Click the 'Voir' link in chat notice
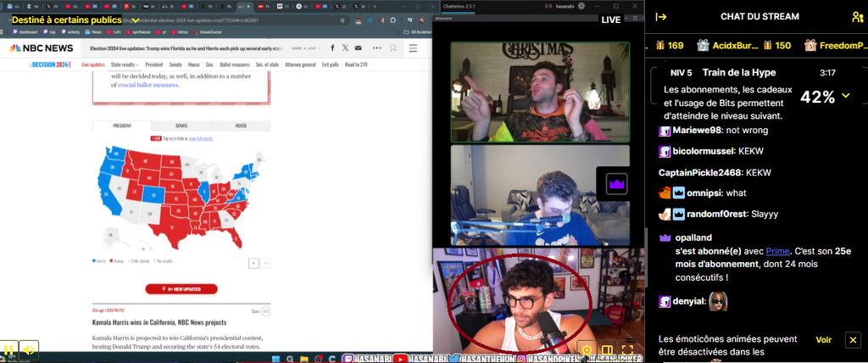868x363 pixels. [x=824, y=340]
